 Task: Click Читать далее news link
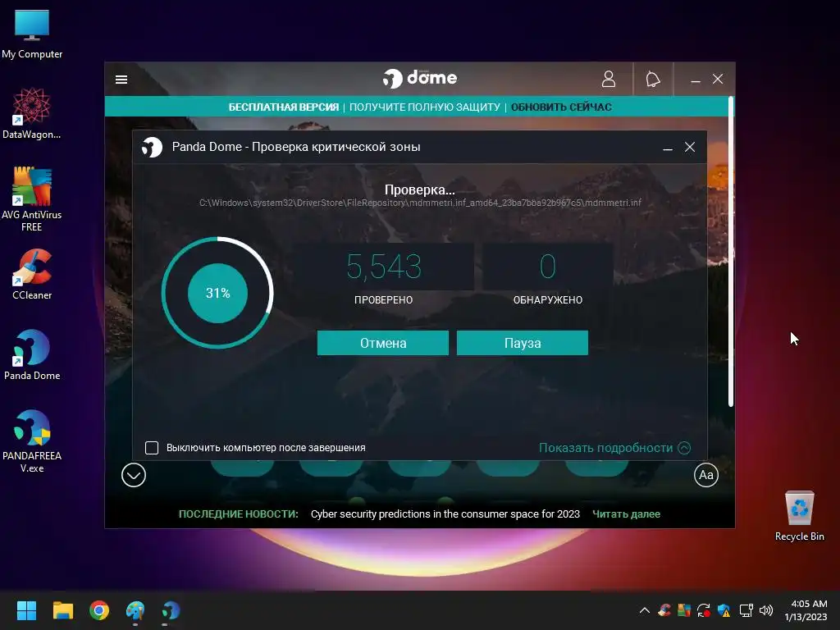tap(626, 514)
